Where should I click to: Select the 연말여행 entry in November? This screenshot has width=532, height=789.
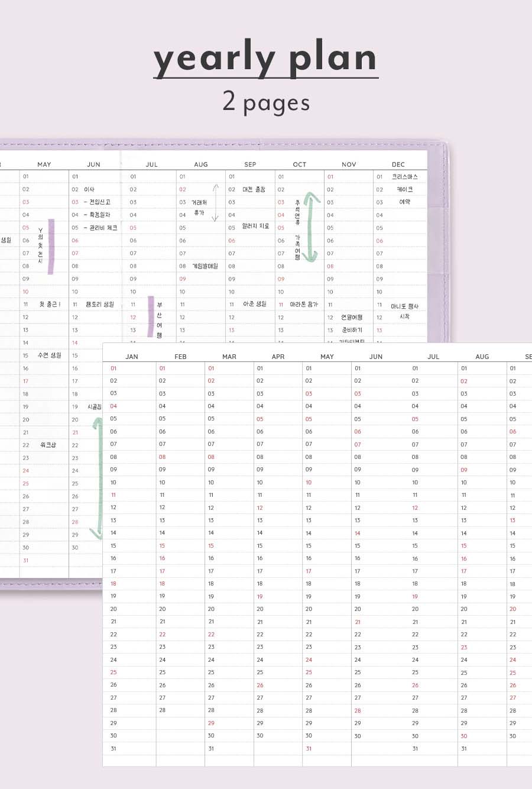[x=352, y=318]
